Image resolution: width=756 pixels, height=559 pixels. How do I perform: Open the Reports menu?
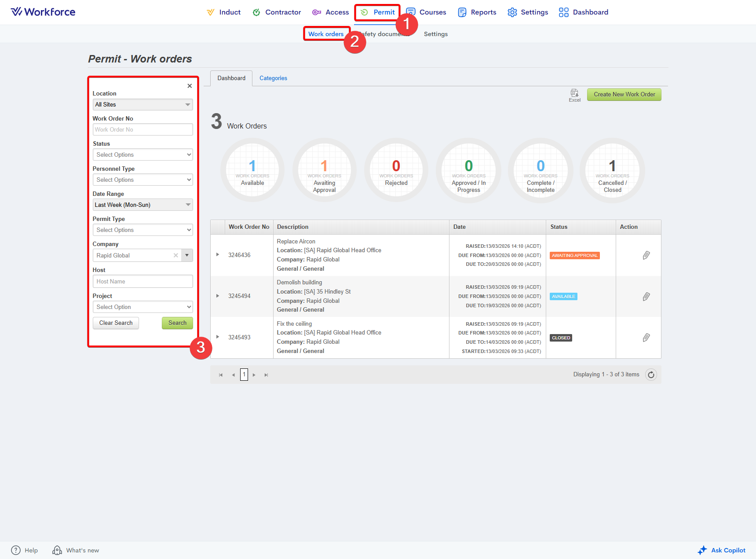point(477,12)
